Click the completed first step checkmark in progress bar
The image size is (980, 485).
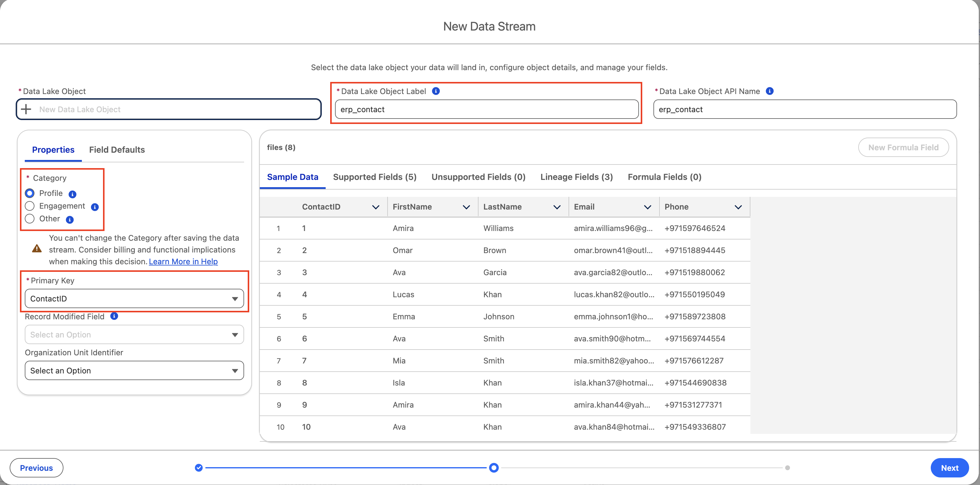click(198, 467)
